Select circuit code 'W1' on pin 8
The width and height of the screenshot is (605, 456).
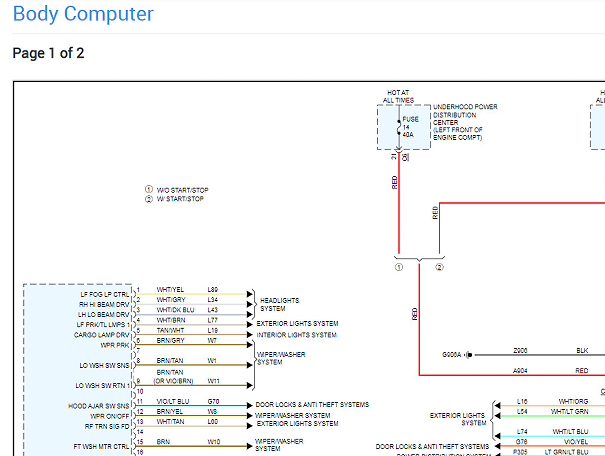pos(212,361)
